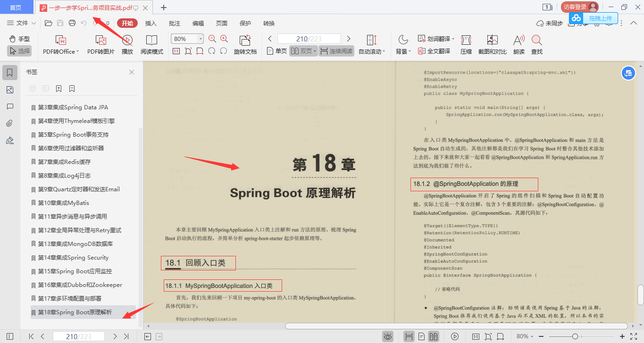644x343 pixels.
Task: Go to the previous page in the ribbon
Action: 270,39
